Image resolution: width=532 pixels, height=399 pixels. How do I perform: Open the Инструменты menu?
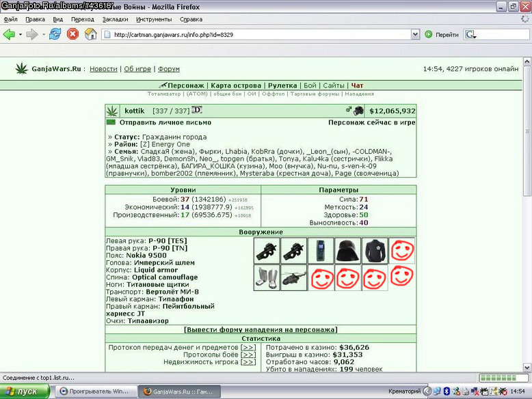click(154, 19)
